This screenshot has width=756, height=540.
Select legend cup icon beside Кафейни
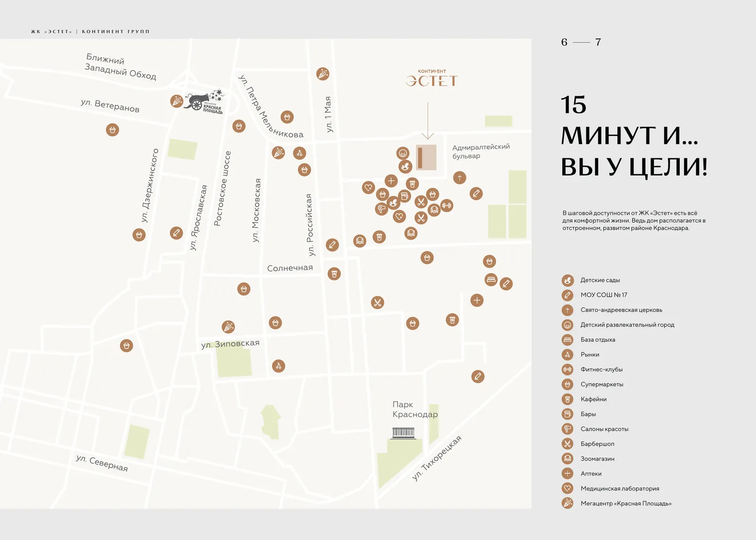(567, 400)
